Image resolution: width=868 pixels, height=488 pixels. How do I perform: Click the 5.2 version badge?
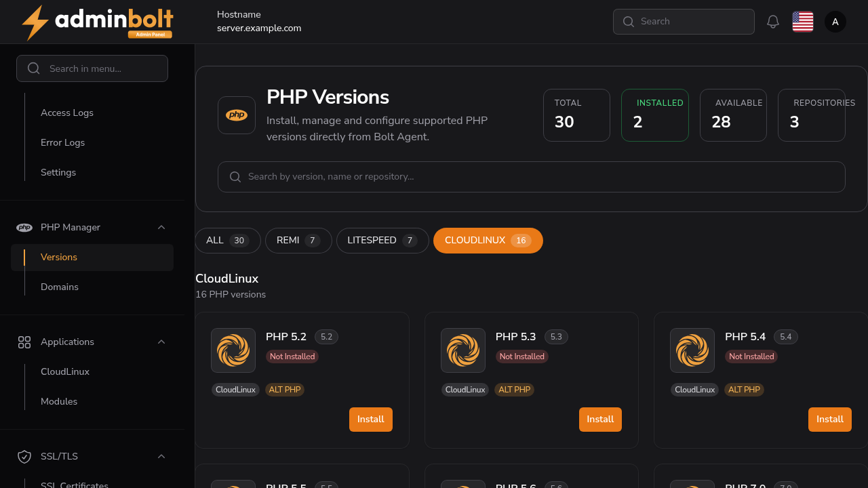click(326, 337)
